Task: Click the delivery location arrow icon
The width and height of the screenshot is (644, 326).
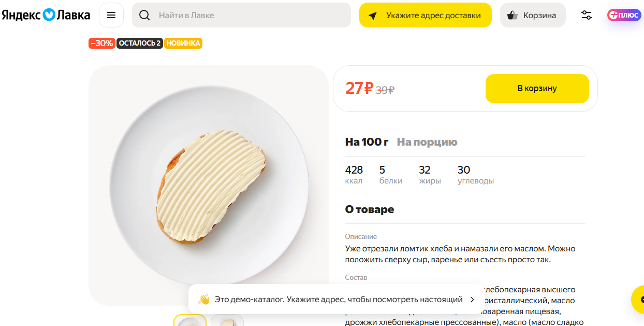Action: [373, 16]
